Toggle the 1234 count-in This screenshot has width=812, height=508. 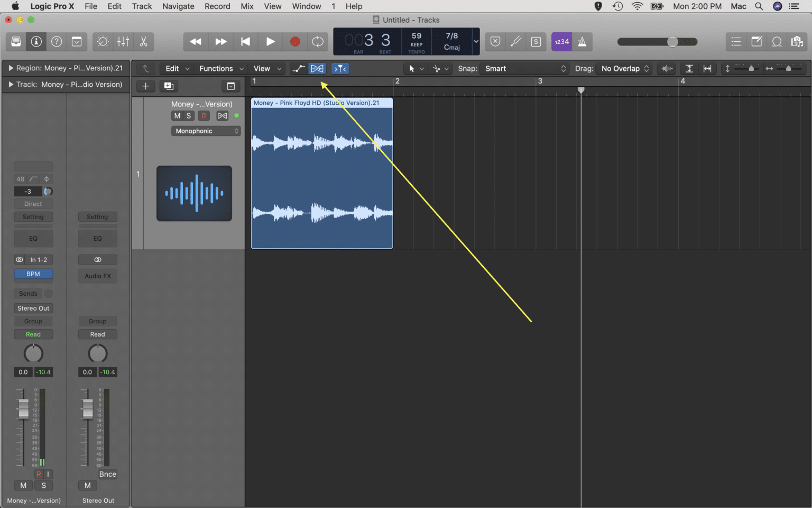pyautogui.click(x=561, y=41)
